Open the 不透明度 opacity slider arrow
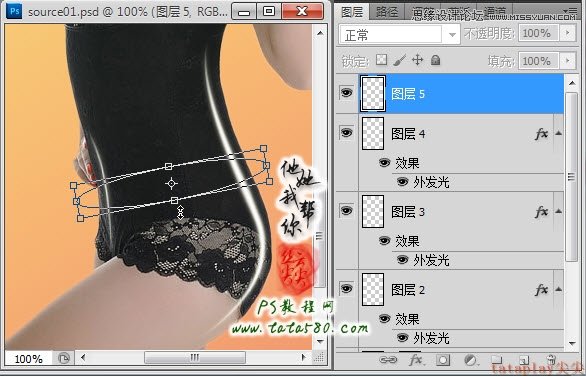The height and width of the screenshot is (376, 586). click(568, 33)
